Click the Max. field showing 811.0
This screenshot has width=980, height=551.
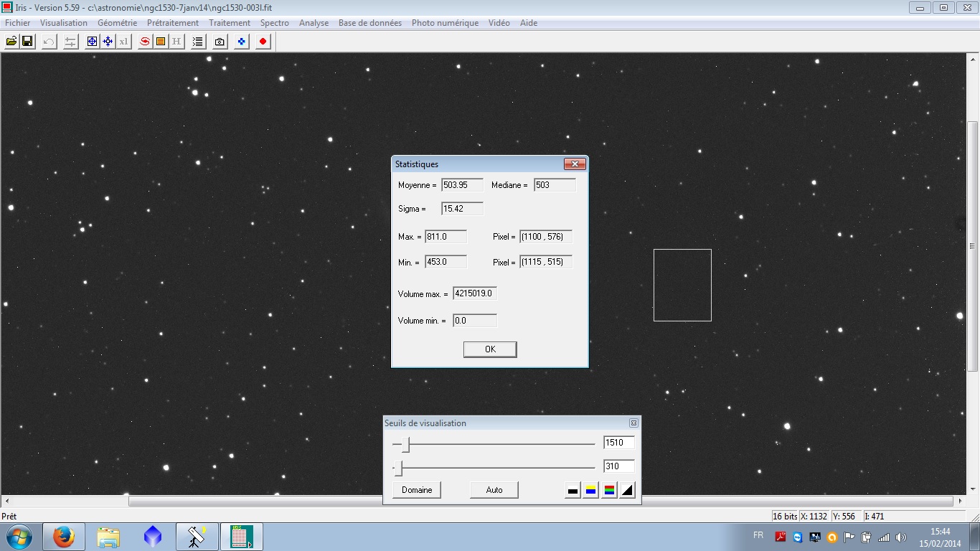(x=446, y=237)
